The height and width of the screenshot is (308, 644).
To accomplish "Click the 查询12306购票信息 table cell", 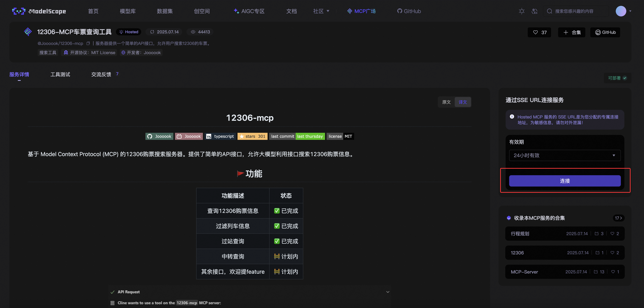I will (233, 211).
